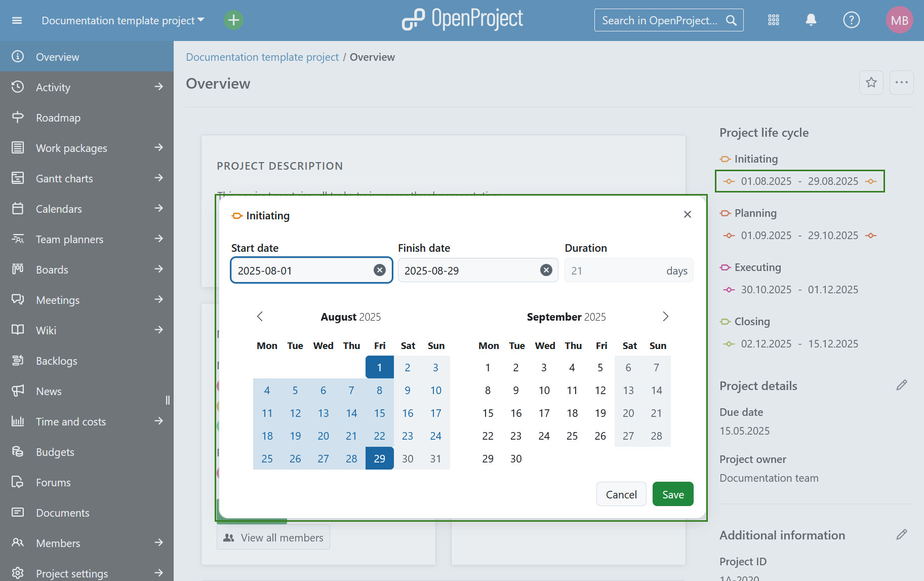Viewport: 924px width, 581px height.
Task: Clear the Start date field
Action: [379, 270]
